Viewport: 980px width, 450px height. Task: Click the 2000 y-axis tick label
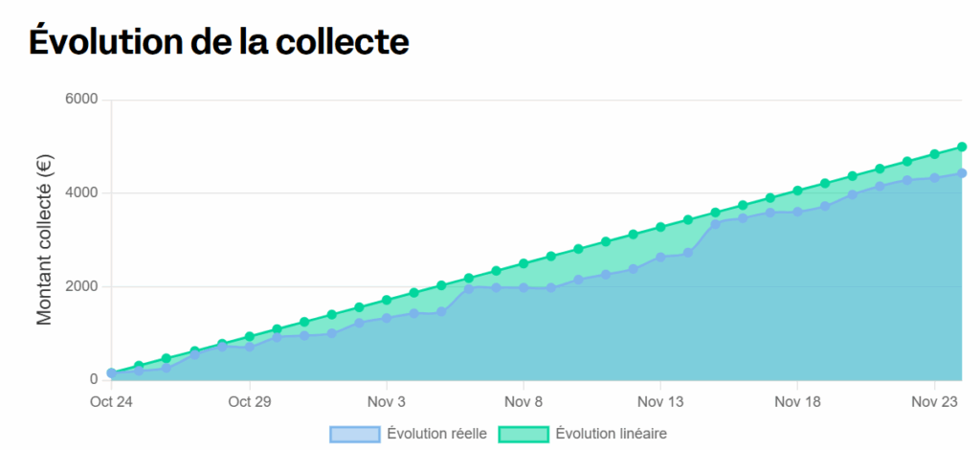click(84, 286)
